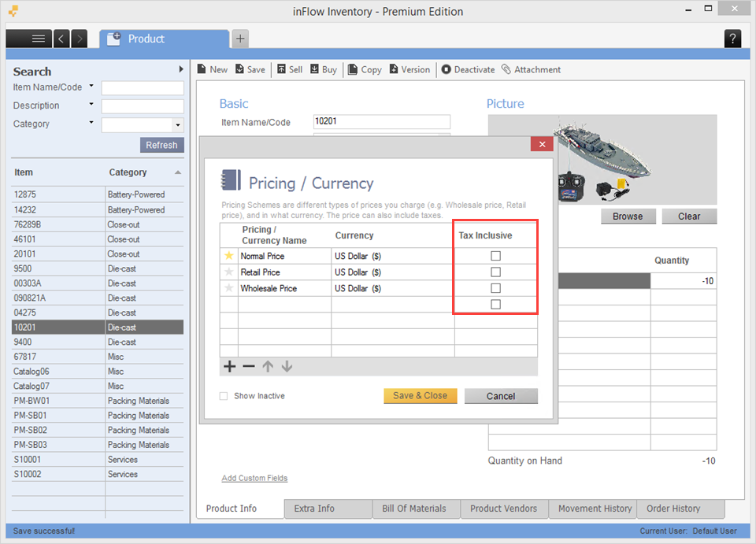Click the Buy toolbar button
This screenshot has width=756, height=544.
coord(324,69)
